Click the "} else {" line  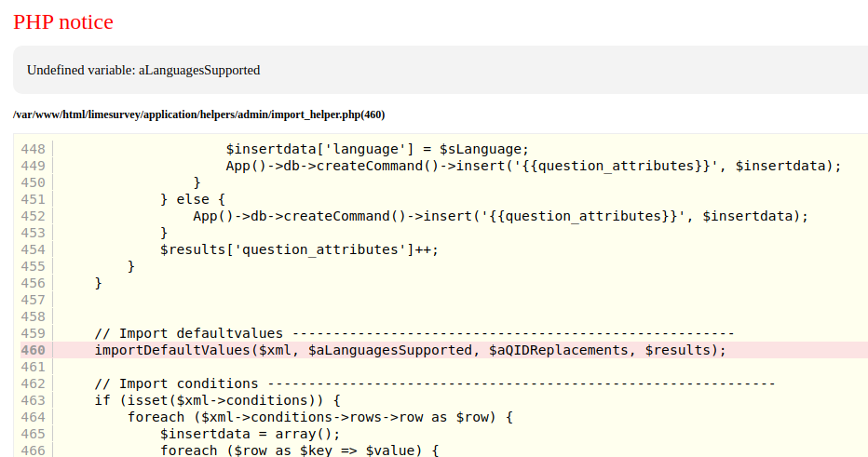(x=193, y=199)
